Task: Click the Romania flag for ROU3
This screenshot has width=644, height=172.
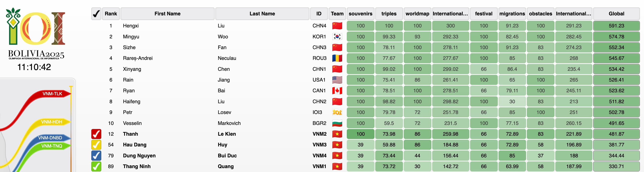Action: 337,58
